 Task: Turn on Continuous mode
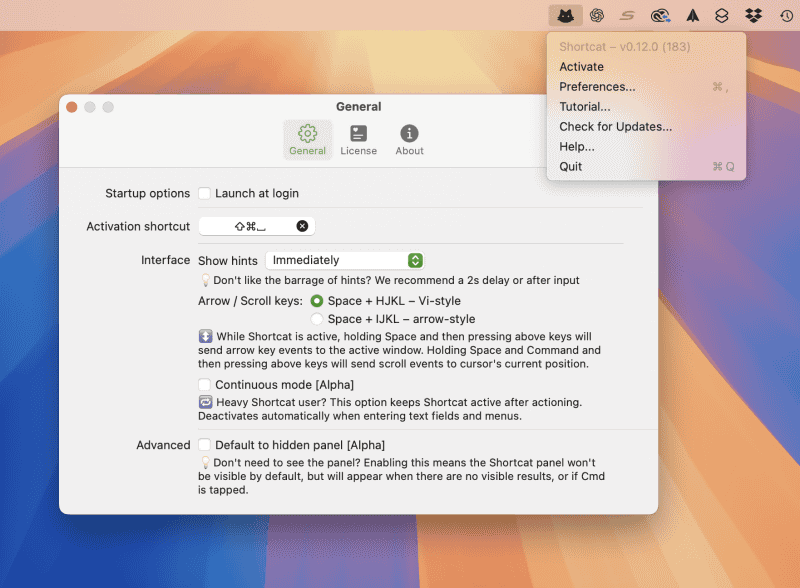[x=204, y=385]
